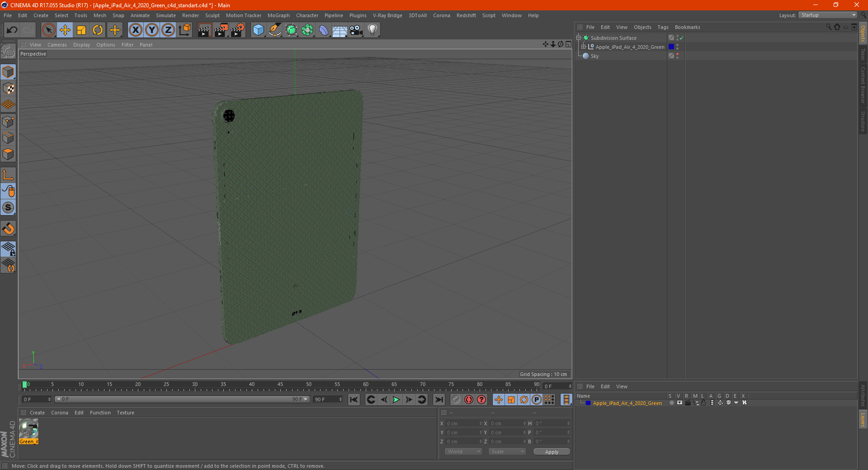868x470 pixels.
Task: Open the Takes side tab
Action: (x=863, y=54)
